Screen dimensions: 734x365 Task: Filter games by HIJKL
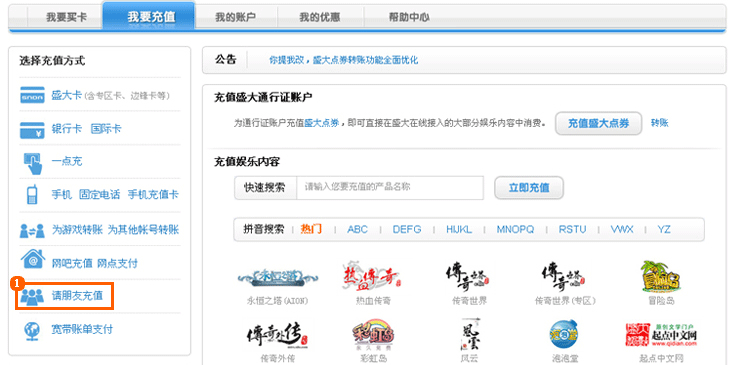point(459,229)
